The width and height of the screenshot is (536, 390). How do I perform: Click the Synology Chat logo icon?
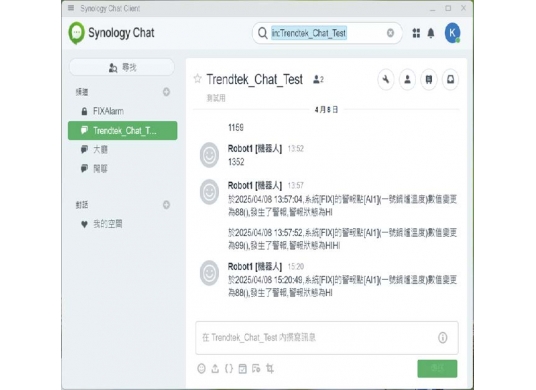coord(76,33)
